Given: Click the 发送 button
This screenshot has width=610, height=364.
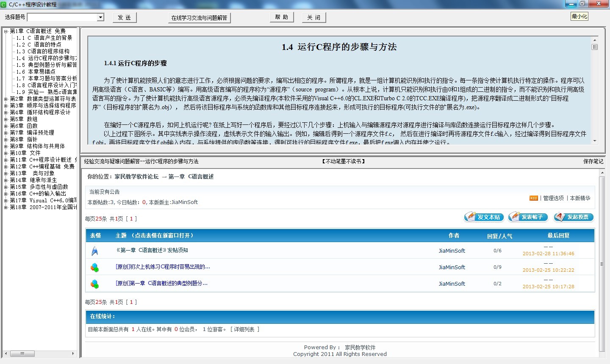Looking at the screenshot, I should (x=125, y=17).
